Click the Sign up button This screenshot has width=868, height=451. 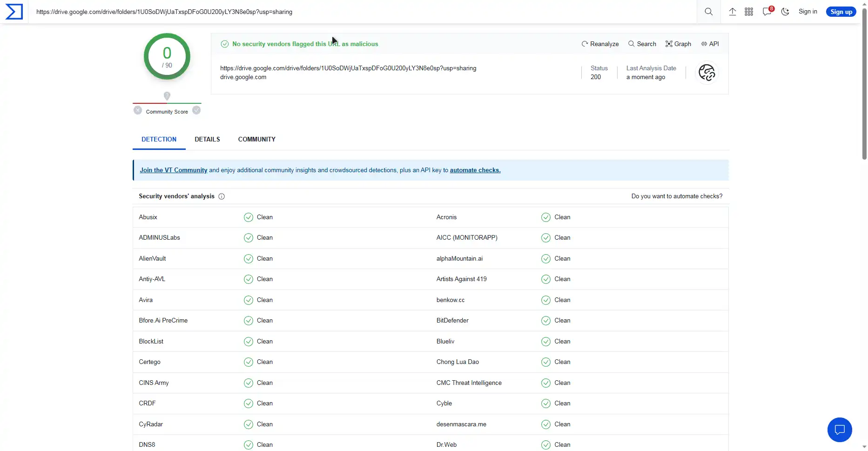pos(841,12)
